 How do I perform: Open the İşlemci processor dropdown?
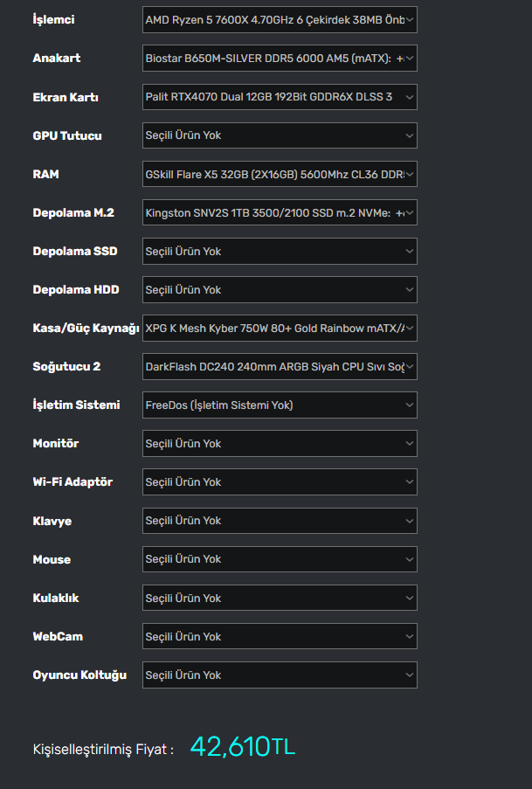pyautogui.click(x=280, y=20)
